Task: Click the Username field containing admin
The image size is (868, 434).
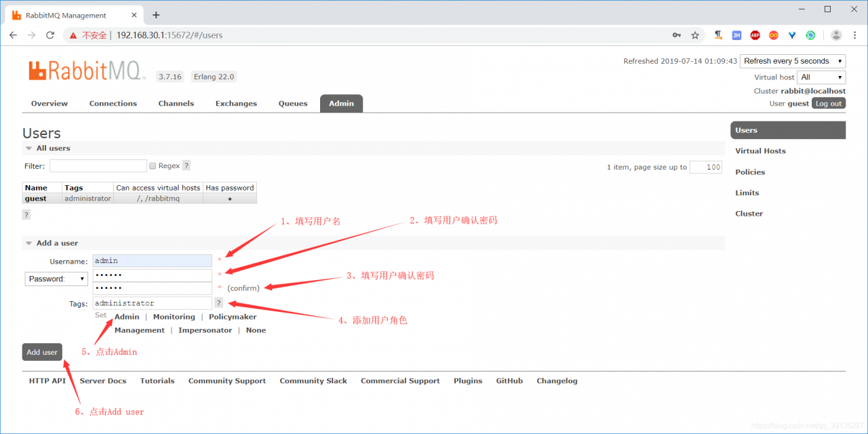Action: click(153, 261)
